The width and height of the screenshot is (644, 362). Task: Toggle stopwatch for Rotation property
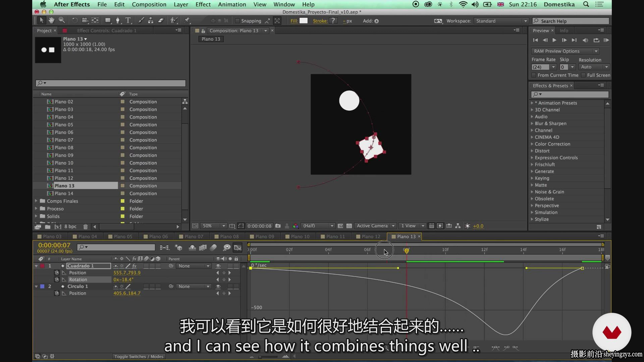57,280
